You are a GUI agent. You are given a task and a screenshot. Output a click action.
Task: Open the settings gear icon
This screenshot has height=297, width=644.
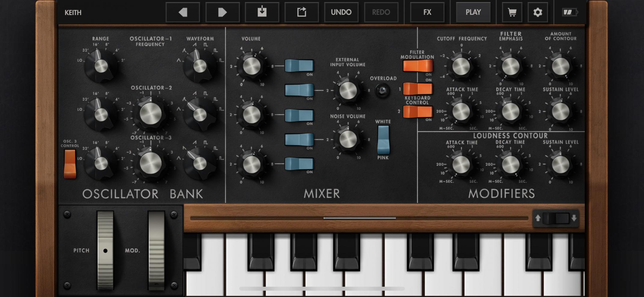(538, 12)
